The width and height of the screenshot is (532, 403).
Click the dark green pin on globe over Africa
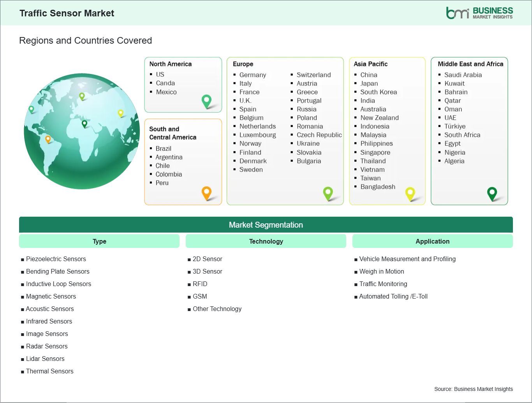pos(85,124)
